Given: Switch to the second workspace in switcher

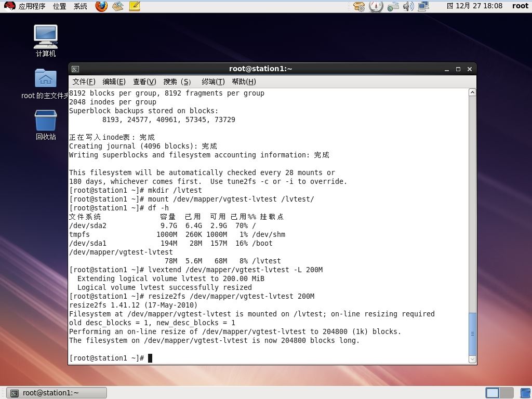Looking at the screenshot, I should (507, 393).
